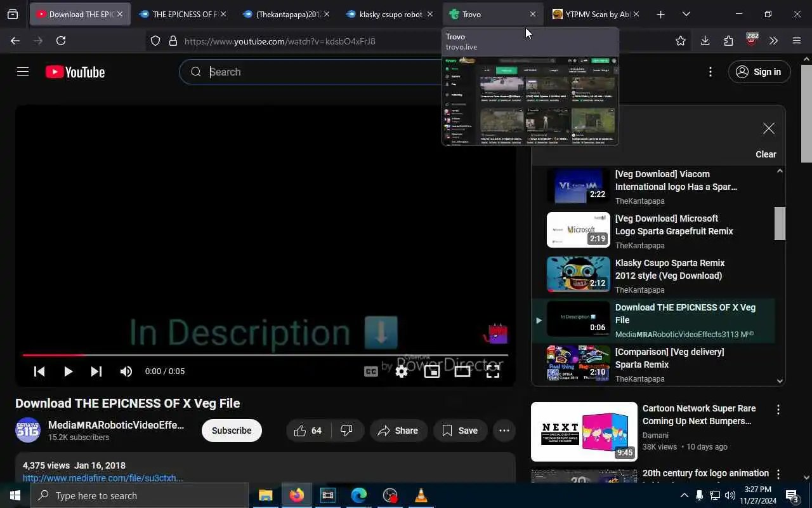Screen dimensions: 812x508
Task: Skip to the next video
Action: pos(96,371)
